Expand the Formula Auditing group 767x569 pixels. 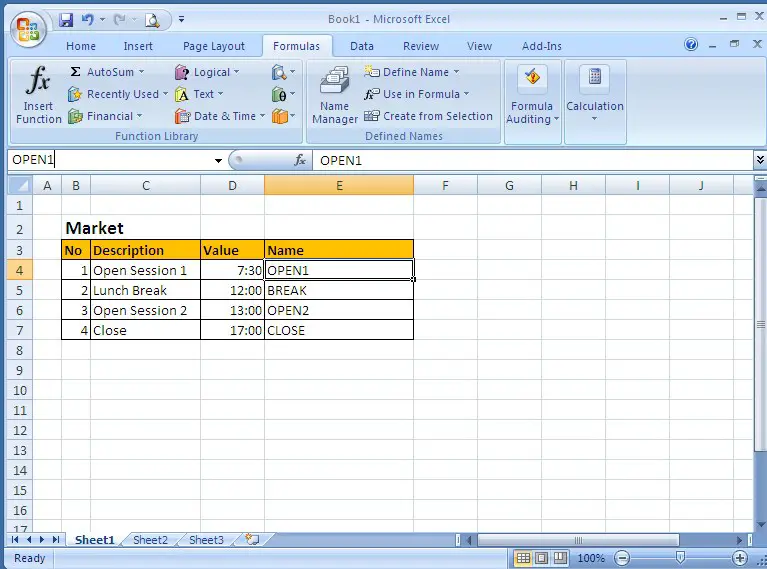coord(532,101)
